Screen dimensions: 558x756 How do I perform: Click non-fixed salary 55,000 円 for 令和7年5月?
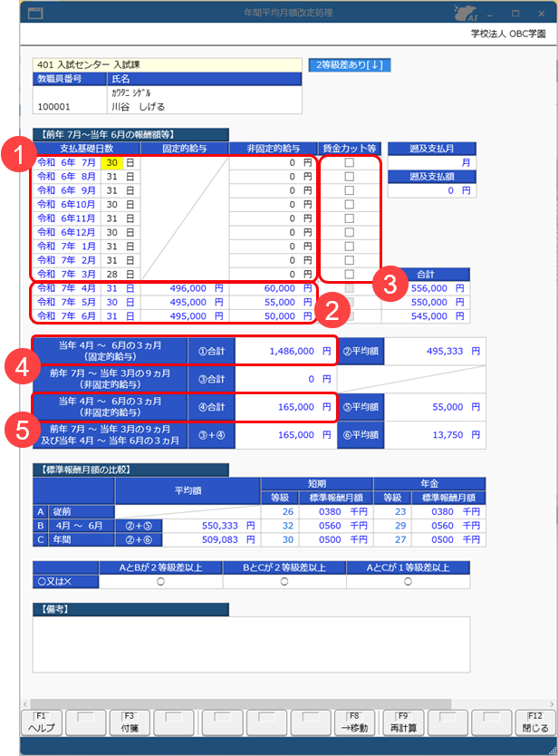coord(274,302)
